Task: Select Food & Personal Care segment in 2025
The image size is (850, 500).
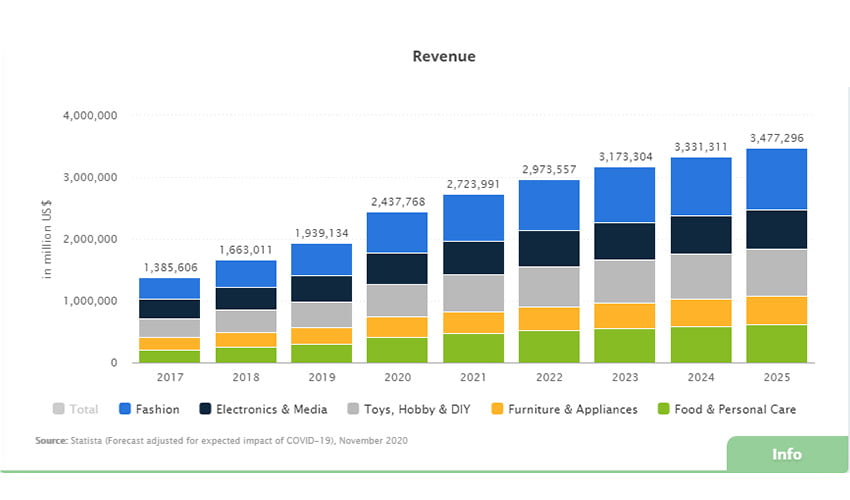Action: 776,344
